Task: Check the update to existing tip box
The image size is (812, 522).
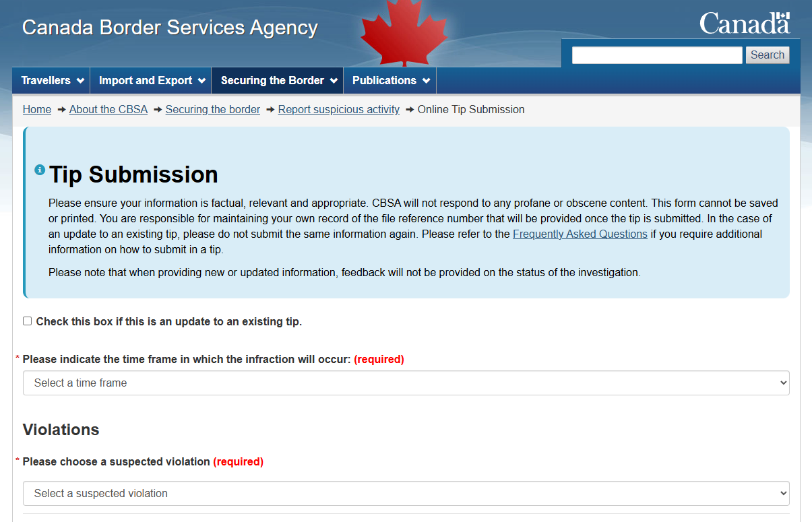Action: pyautogui.click(x=28, y=321)
